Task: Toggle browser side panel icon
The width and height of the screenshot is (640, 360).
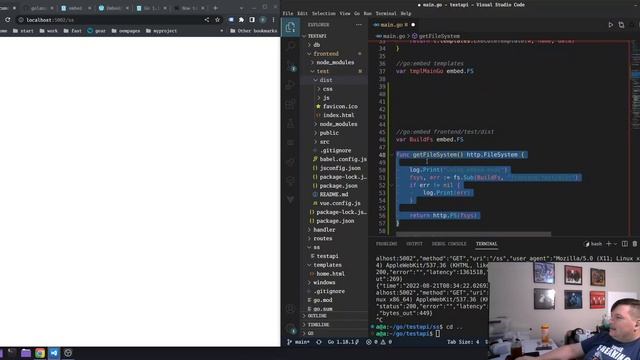Action: pos(252,20)
